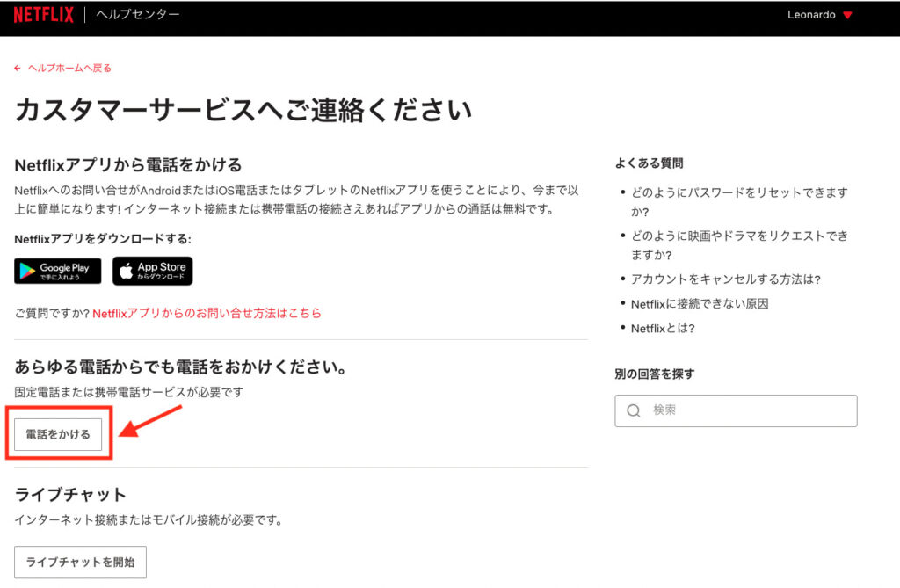The width and height of the screenshot is (900, 588).
Task: Open FAQ about requesting 映画やドラマ
Action: [739, 245]
